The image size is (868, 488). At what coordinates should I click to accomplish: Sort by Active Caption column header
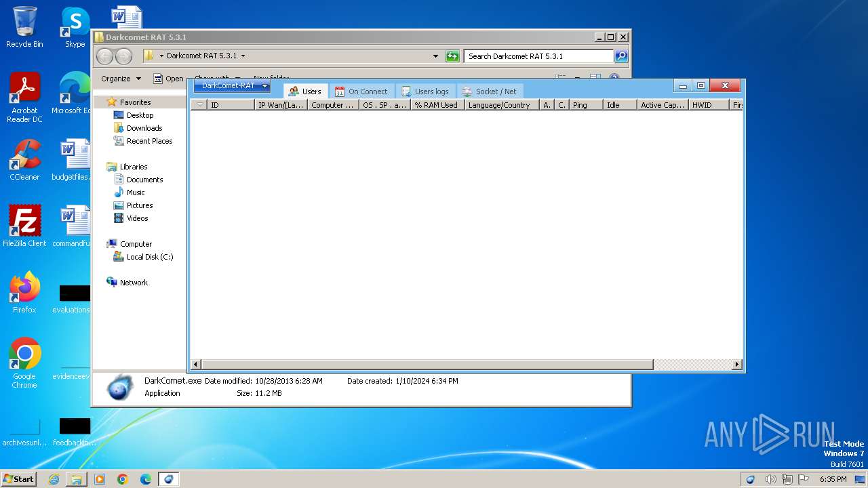coord(663,105)
